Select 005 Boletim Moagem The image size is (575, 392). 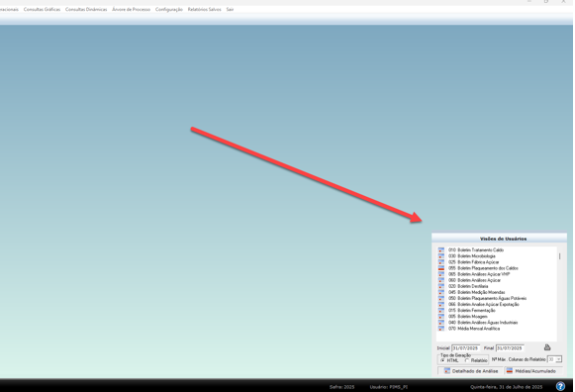[468, 317]
